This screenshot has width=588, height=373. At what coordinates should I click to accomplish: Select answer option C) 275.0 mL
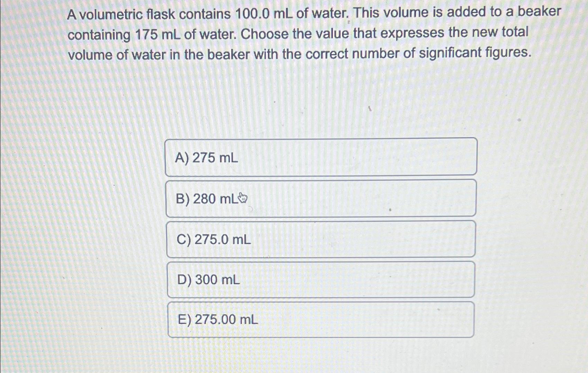point(321,239)
